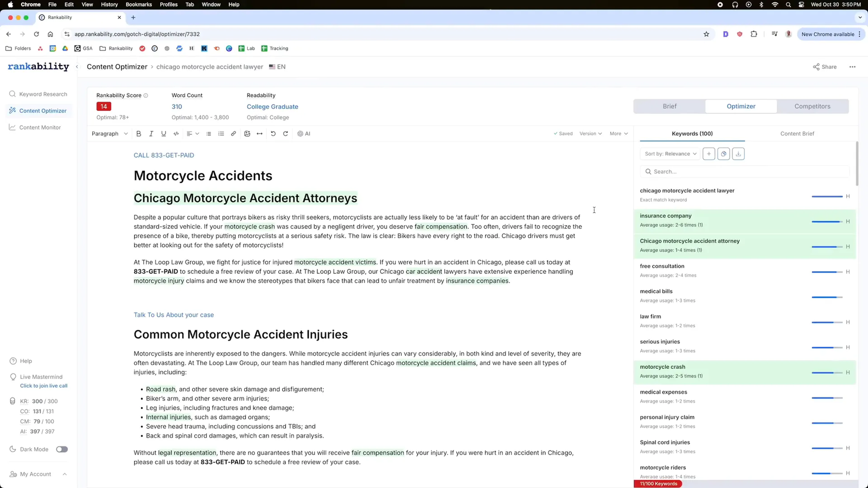The width and height of the screenshot is (868, 488).
Task: Focus the keyword Search field
Action: pos(744,171)
